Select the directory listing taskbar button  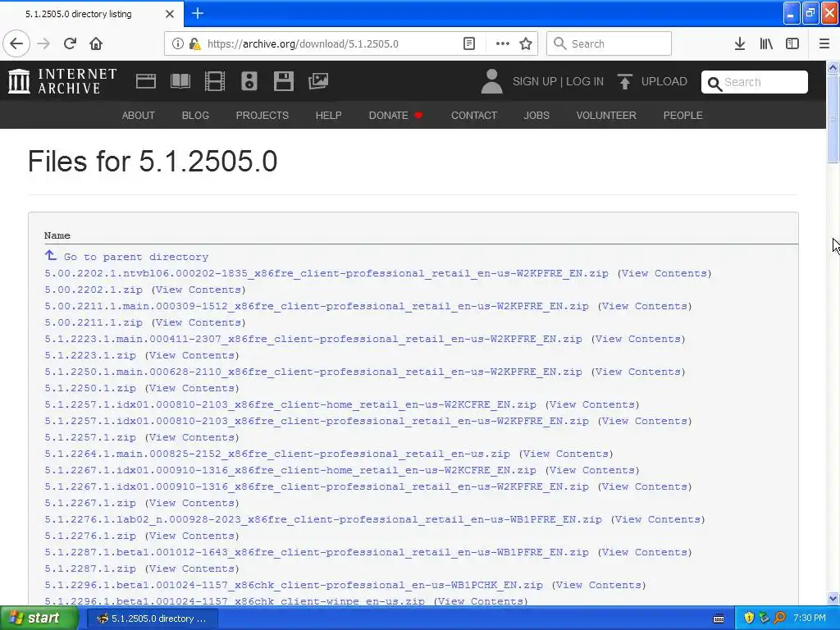[152, 619]
